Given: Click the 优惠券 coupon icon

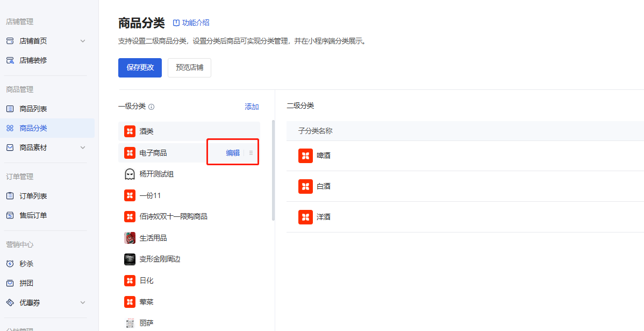Looking at the screenshot, I should coord(10,302).
